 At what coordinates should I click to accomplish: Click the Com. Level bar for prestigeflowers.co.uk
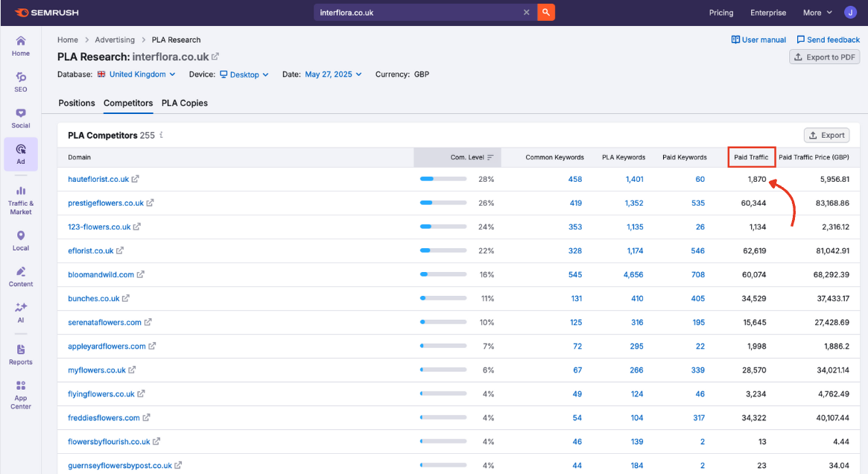(x=443, y=203)
